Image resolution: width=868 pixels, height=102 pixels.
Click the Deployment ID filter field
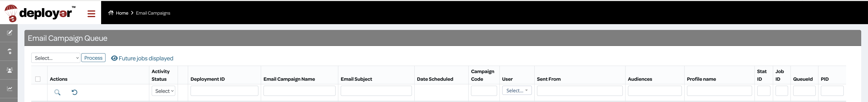[x=224, y=90]
